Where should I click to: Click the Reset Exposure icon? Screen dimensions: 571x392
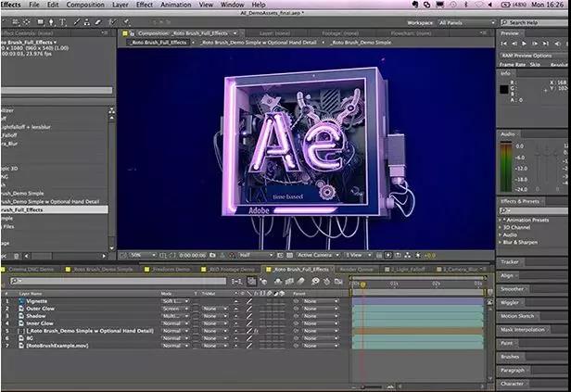(418, 255)
